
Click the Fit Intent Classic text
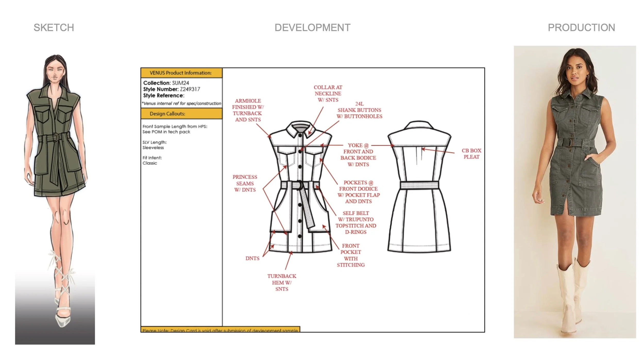152,160
